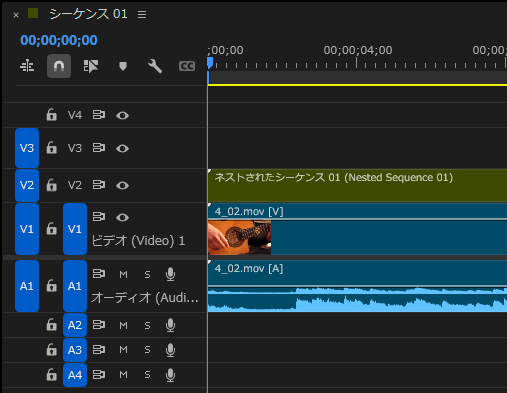Image resolution: width=507 pixels, height=393 pixels.
Task: Click the 00;00;00;00 playhead timecode
Action: tap(59, 40)
